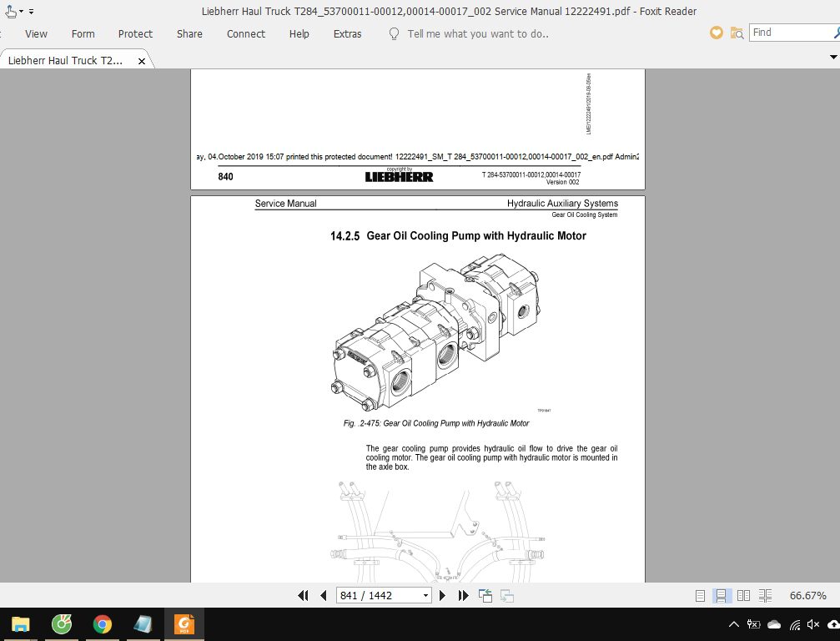Click the 'Gear Oil Cooling System' subheader
Image resolution: width=840 pixels, height=641 pixels.
point(585,215)
